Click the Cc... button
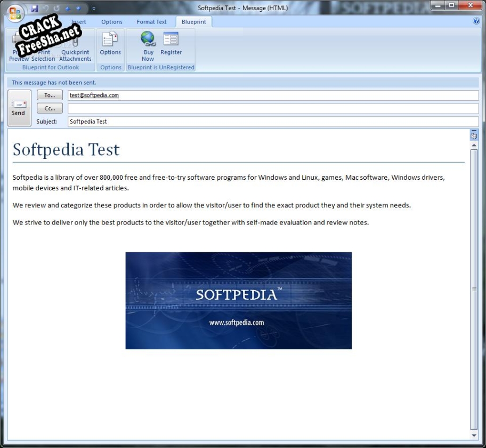The height and width of the screenshot is (448, 486). 50,108
